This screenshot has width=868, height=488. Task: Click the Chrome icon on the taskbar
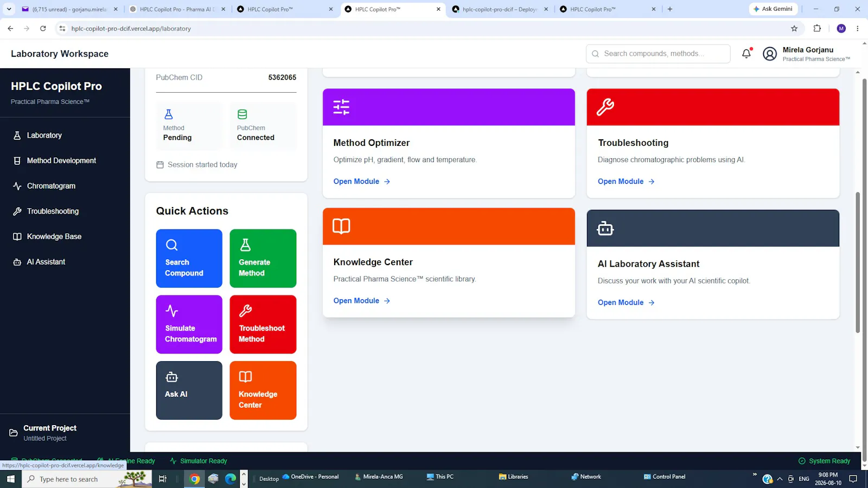(x=195, y=479)
